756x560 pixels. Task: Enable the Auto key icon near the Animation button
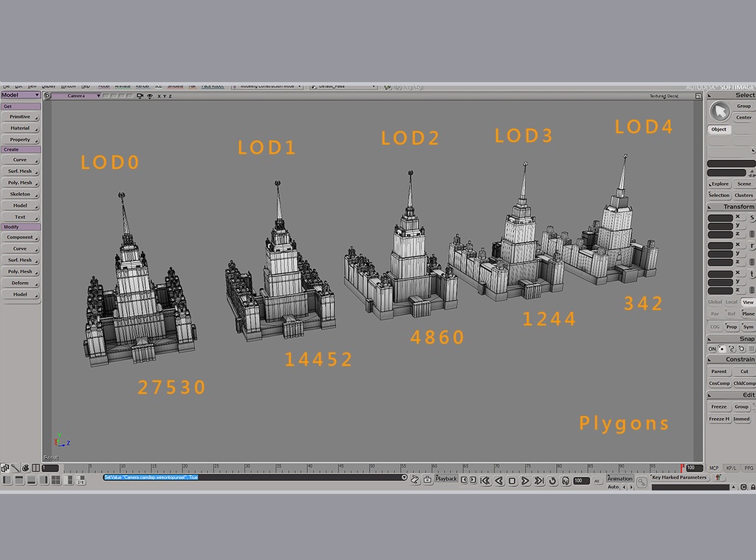614,487
